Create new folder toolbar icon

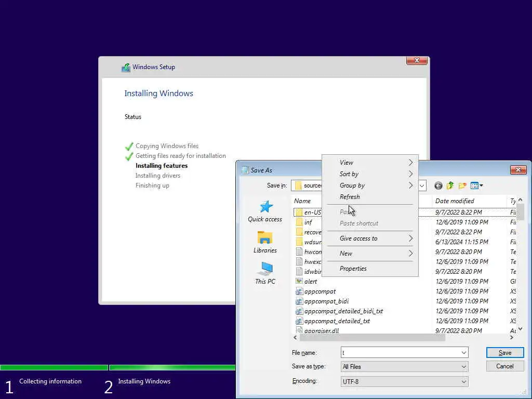[462, 185]
